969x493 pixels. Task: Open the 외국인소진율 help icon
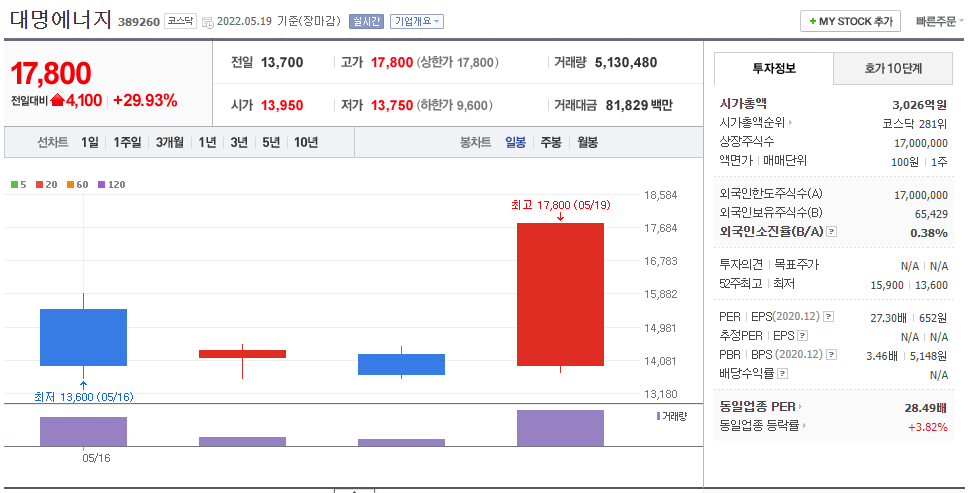[x=832, y=232]
